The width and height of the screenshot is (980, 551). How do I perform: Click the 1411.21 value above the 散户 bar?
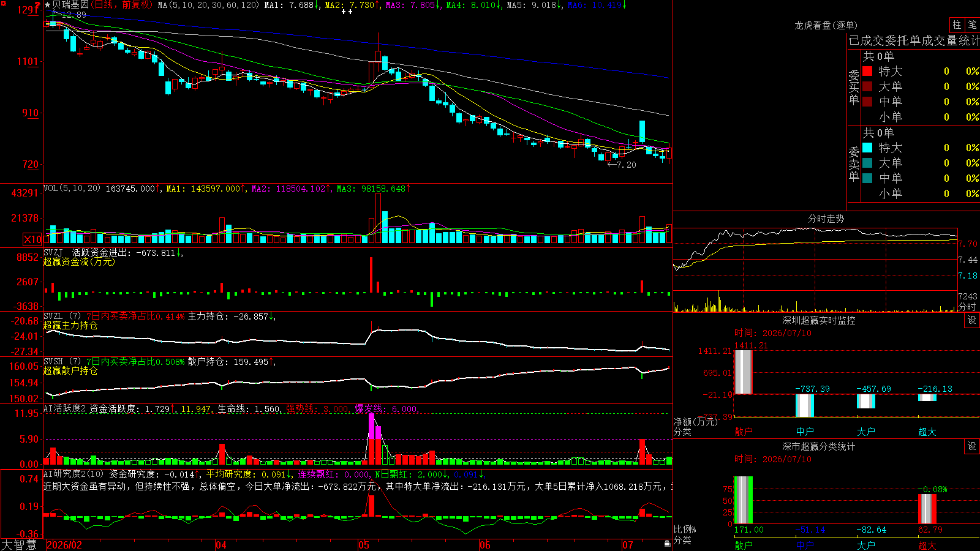click(x=751, y=345)
